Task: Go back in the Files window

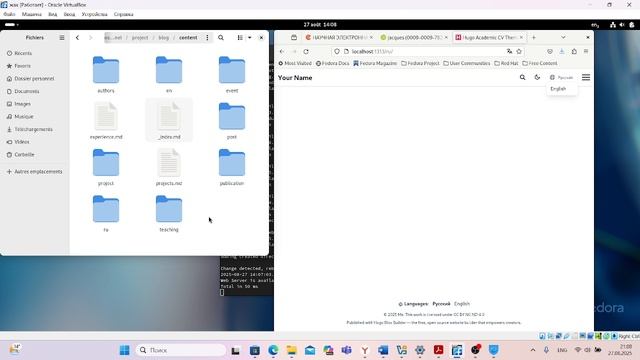Action: 77,38
